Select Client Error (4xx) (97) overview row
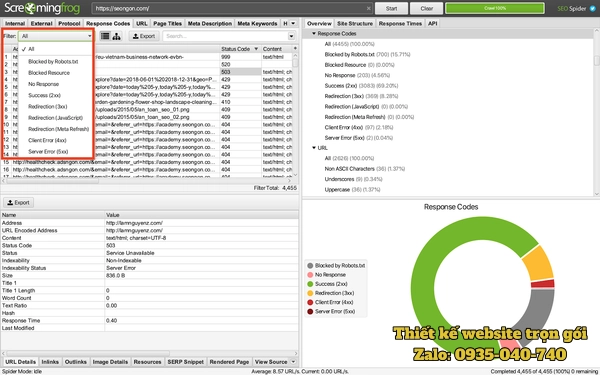The height and width of the screenshot is (375, 600). (359, 127)
